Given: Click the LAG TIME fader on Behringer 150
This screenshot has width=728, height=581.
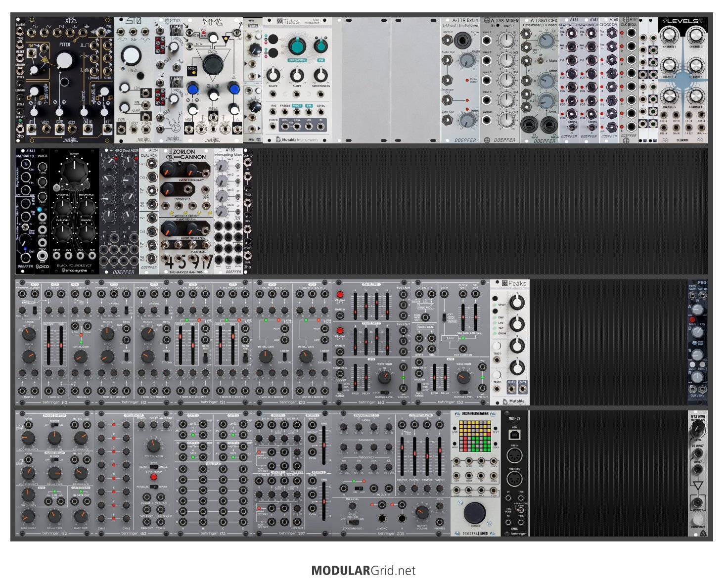Looking at the screenshot, I should coord(475,317).
